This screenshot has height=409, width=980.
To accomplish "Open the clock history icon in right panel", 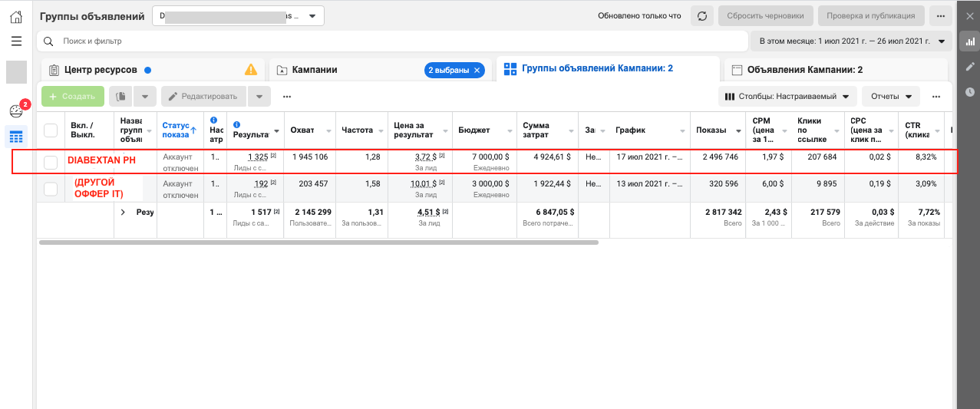I will coord(969,91).
